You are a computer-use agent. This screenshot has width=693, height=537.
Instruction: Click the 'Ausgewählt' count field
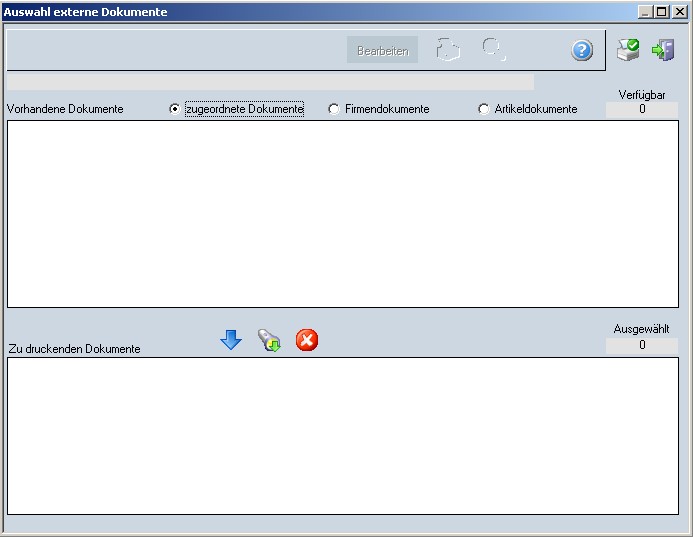pyautogui.click(x=641, y=345)
